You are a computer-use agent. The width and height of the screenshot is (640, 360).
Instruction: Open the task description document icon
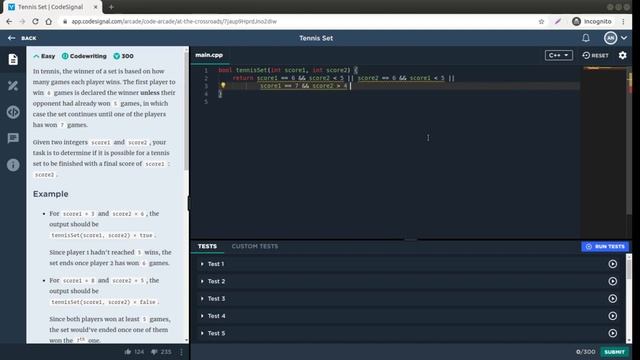point(13,60)
